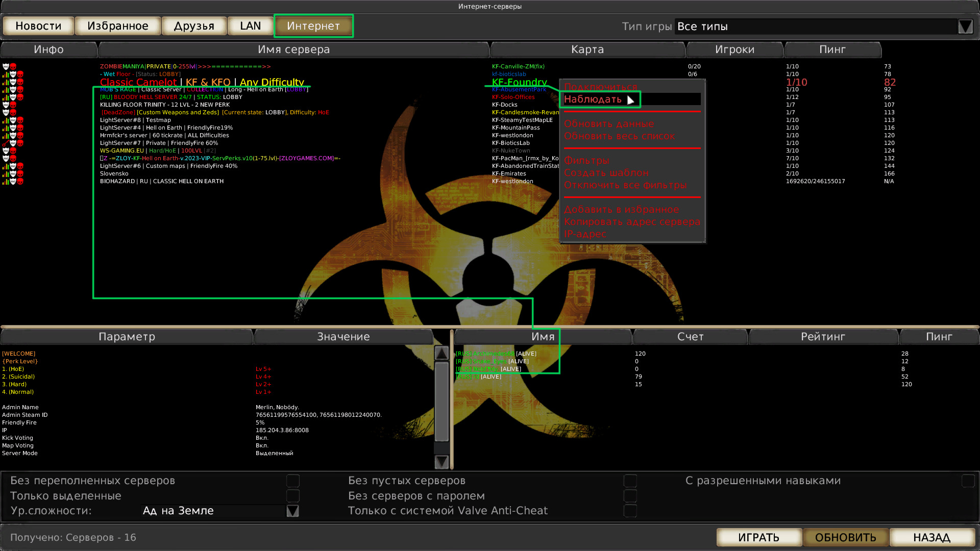Image resolution: width=980 pixels, height=551 pixels.
Task: Click signal bars icon on Wet Floor row
Action: (6, 74)
